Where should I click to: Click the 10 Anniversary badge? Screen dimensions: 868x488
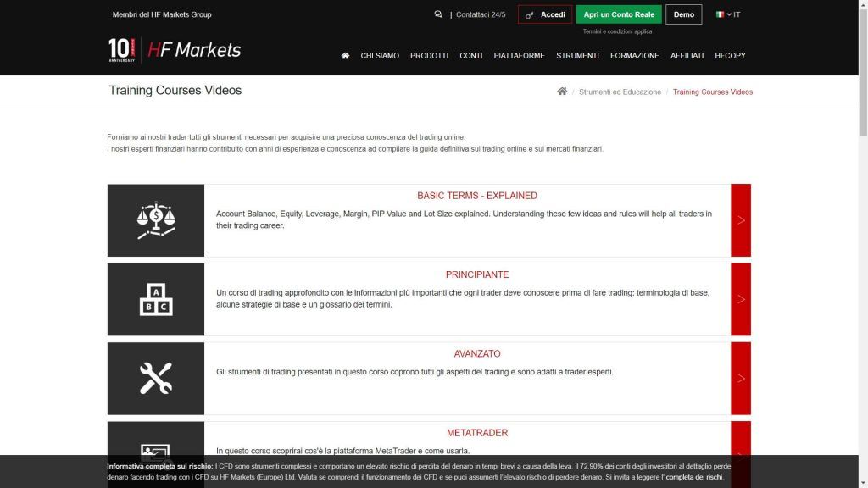pos(122,50)
